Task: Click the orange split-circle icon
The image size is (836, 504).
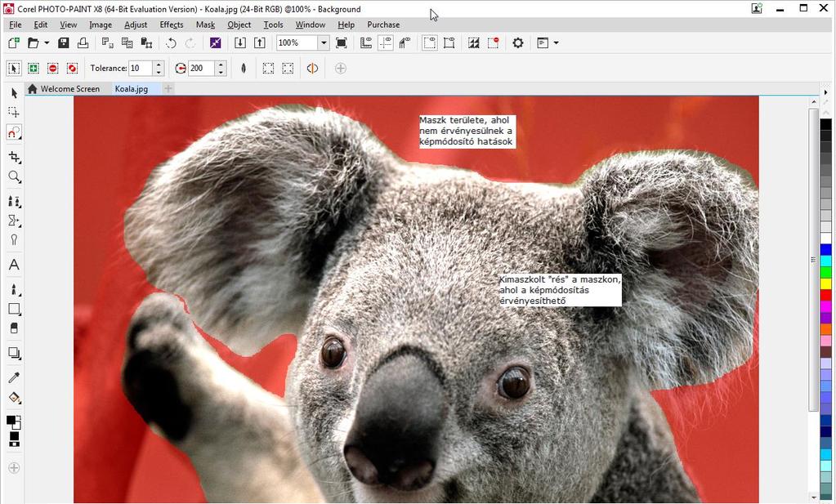Action: point(312,68)
